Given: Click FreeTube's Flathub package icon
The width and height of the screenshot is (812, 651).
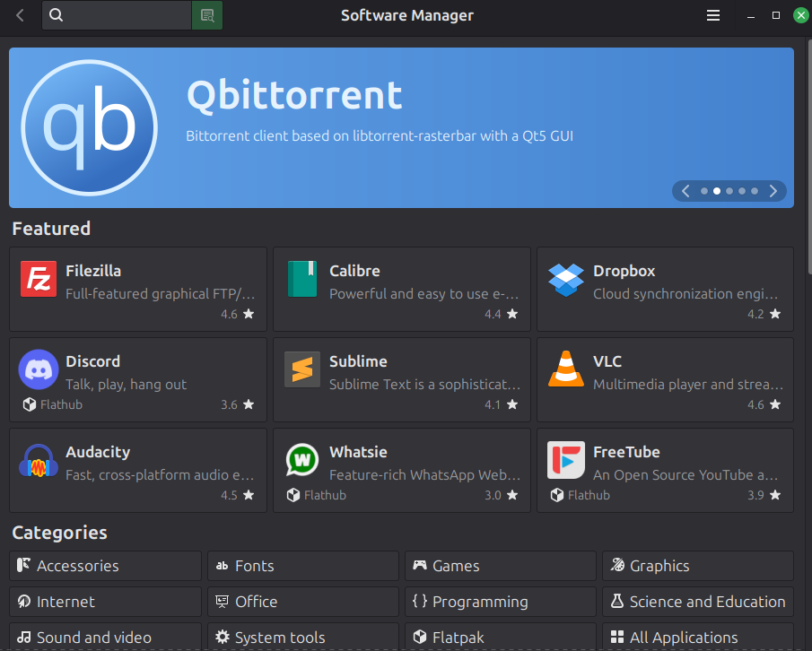Looking at the screenshot, I should (556, 495).
